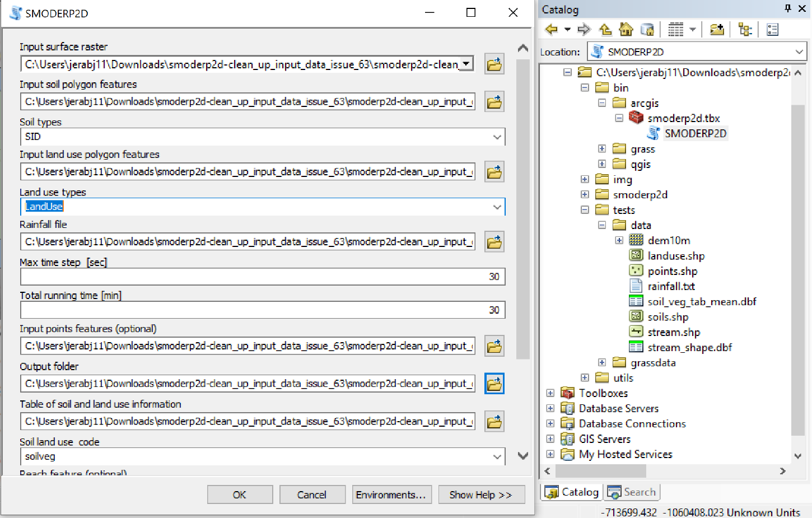The width and height of the screenshot is (812, 518).
Task: Pin the Catalog panel (auto hide)
Action: 788,8
